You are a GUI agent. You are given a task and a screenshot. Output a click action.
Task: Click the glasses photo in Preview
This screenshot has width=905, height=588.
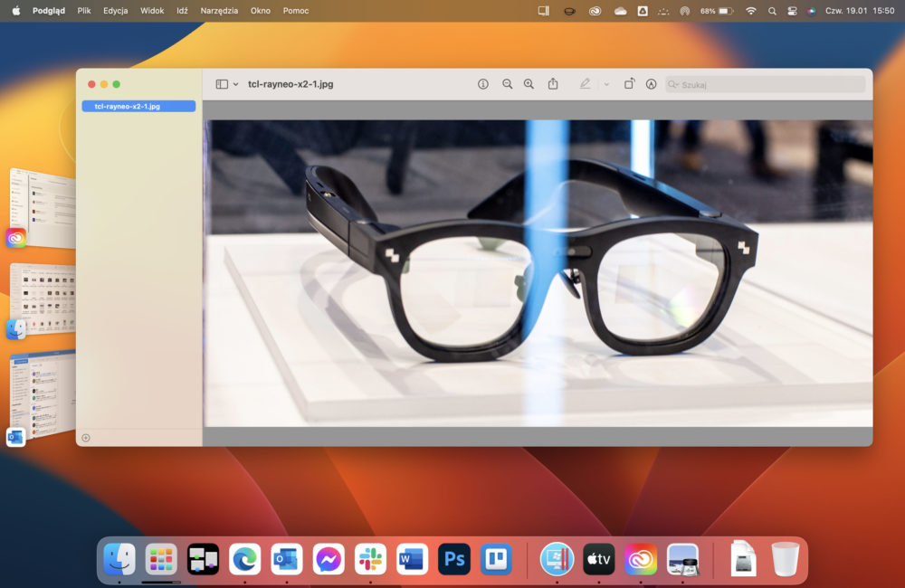[x=539, y=273]
